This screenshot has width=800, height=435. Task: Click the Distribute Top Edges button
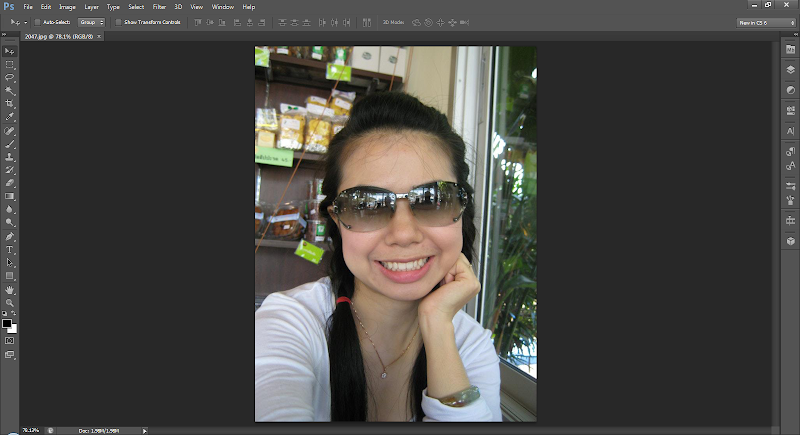(x=282, y=22)
